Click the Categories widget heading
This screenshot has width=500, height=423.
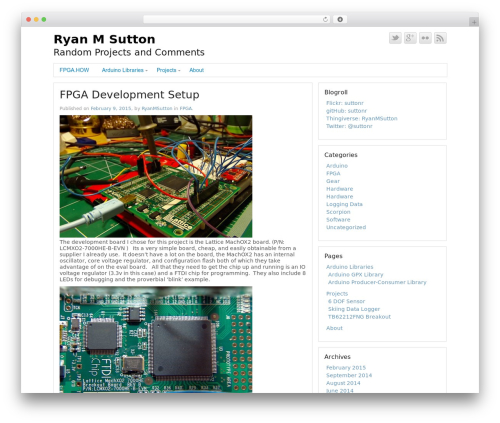click(341, 155)
